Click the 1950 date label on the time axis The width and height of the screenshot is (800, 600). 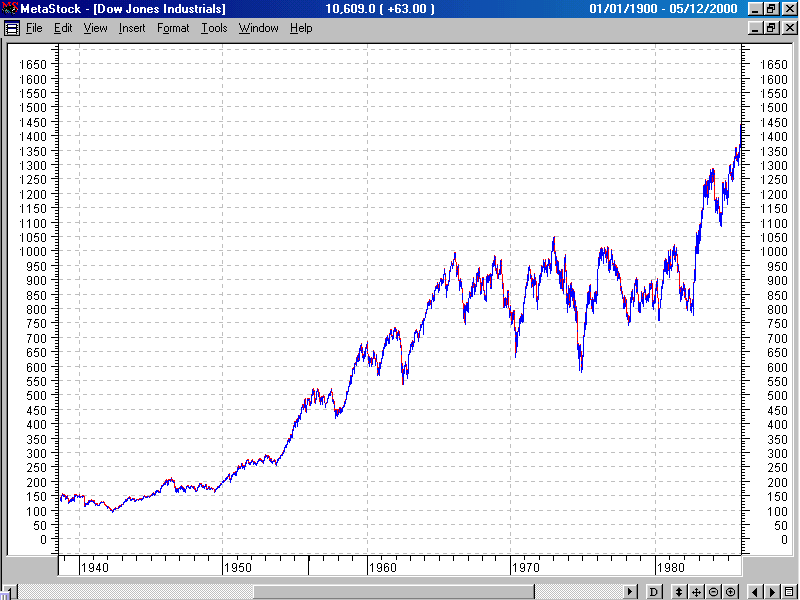[238, 568]
